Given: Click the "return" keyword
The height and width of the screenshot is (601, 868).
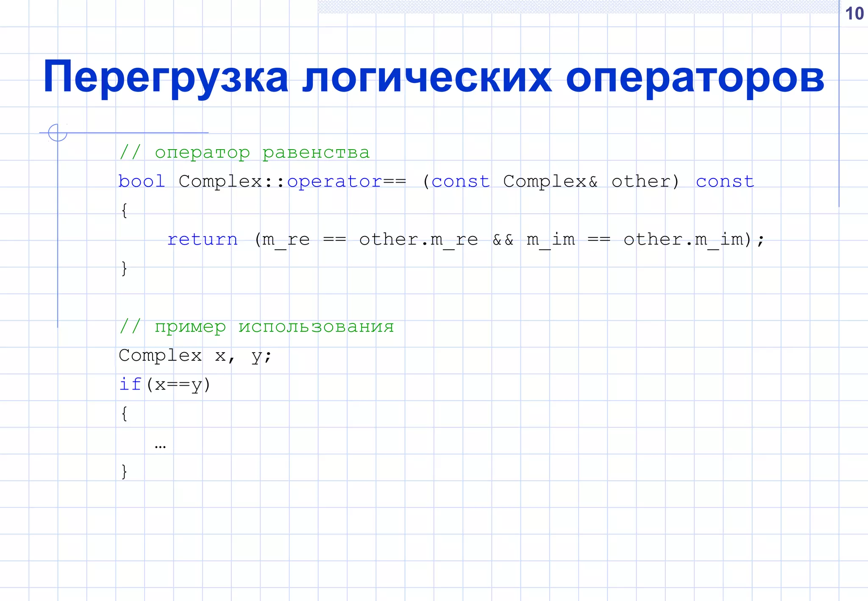Looking at the screenshot, I should 203,239.
